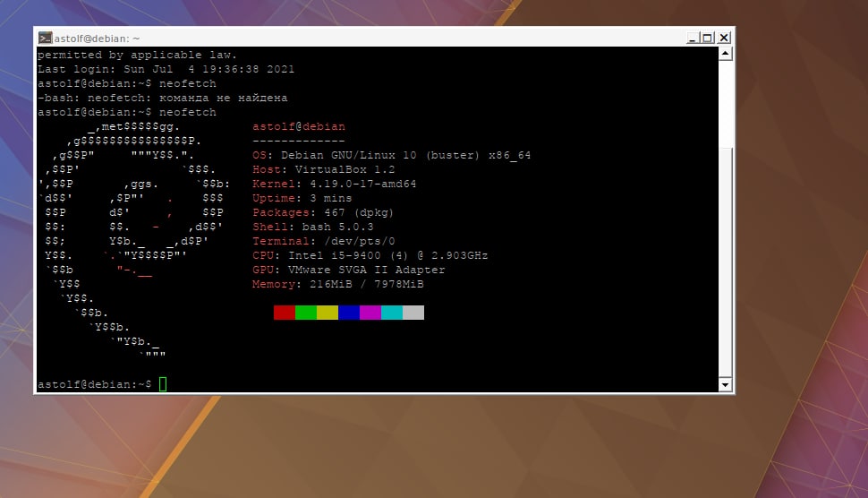This screenshot has width=868, height=498.
Task: Click the 'Last login: Sun Jul 4' line
Action: (x=166, y=69)
